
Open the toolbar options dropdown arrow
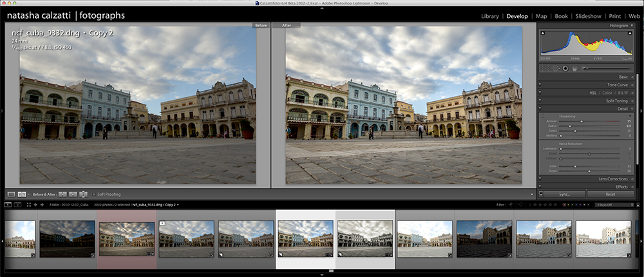531,195
